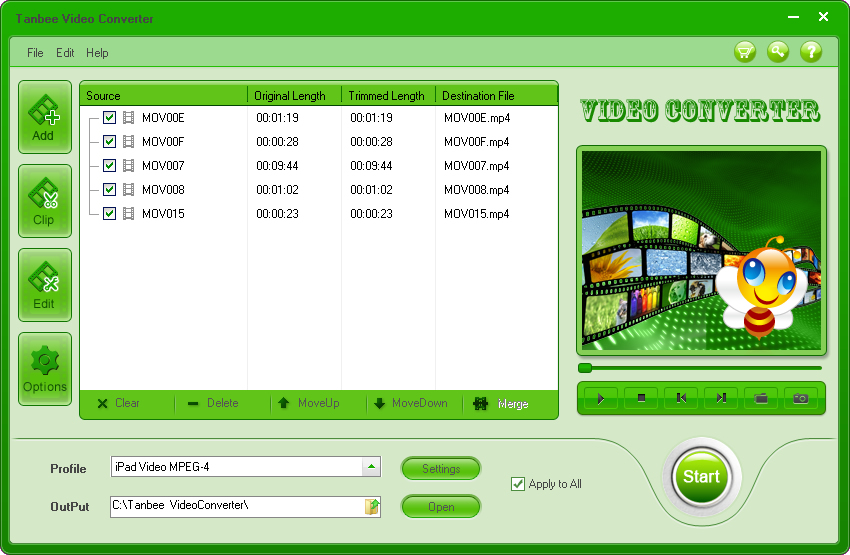The width and height of the screenshot is (850, 555).
Task: Open the File menu
Action: (x=35, y=53)
